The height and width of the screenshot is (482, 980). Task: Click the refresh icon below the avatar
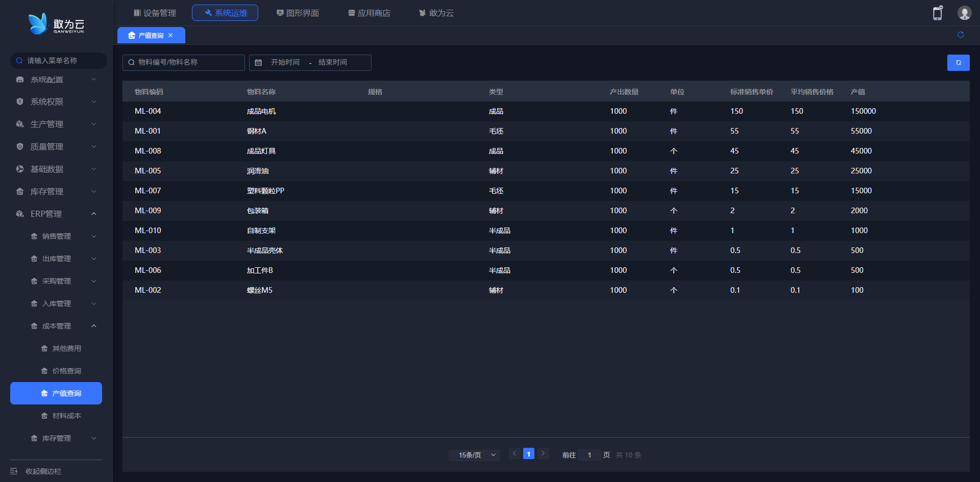click(961, 35)
